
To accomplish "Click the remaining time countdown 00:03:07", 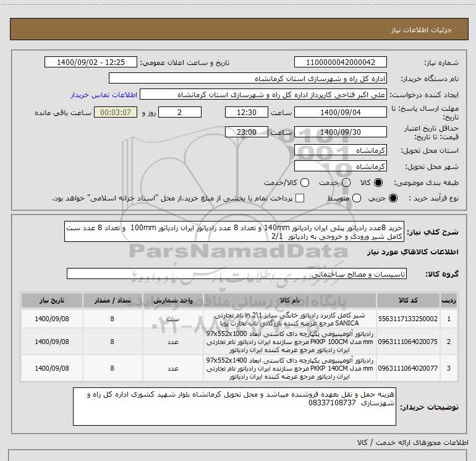I will [116, 112].
